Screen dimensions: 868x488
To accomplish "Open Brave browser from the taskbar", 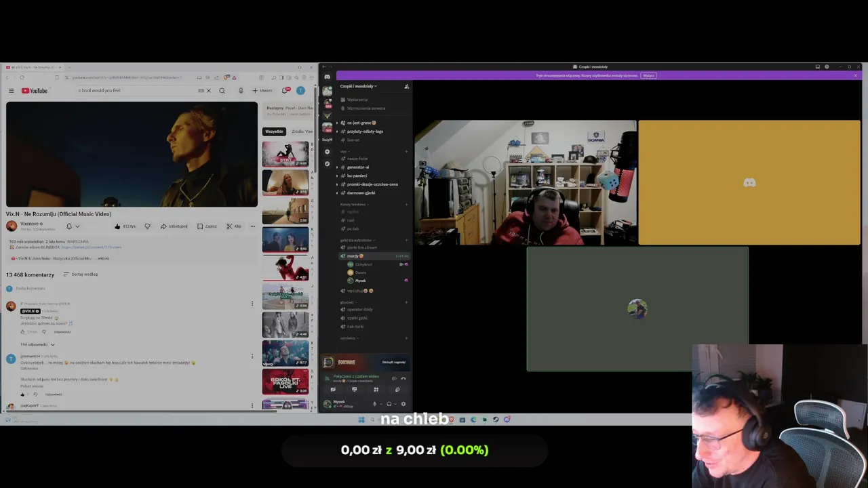I will tap(451, 420).
